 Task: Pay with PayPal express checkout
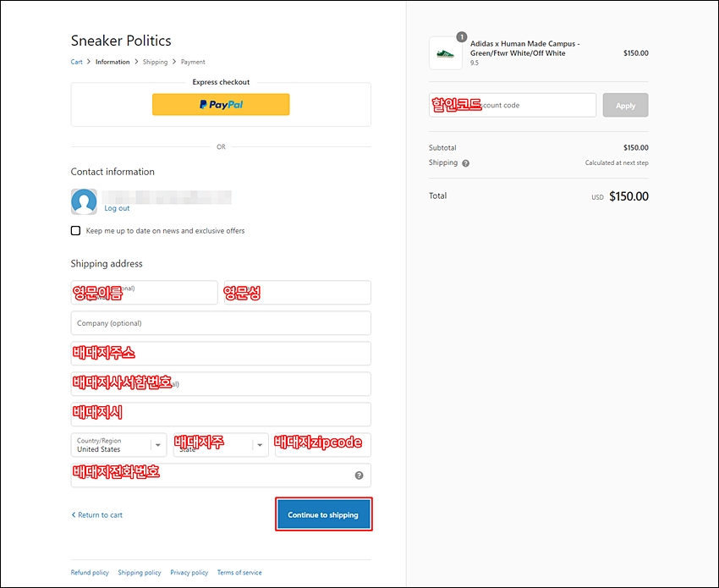(x=221, y=105)
